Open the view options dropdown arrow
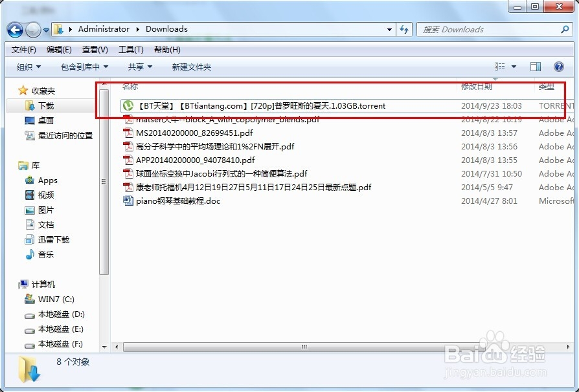Viewport: 579px width, 392px height. coord(514,67)
